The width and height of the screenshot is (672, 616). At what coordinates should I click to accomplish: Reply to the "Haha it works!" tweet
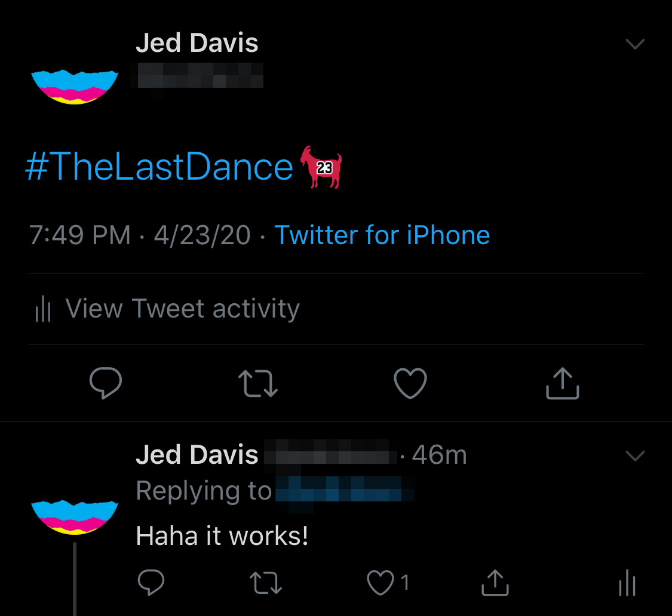click(151, 582)
